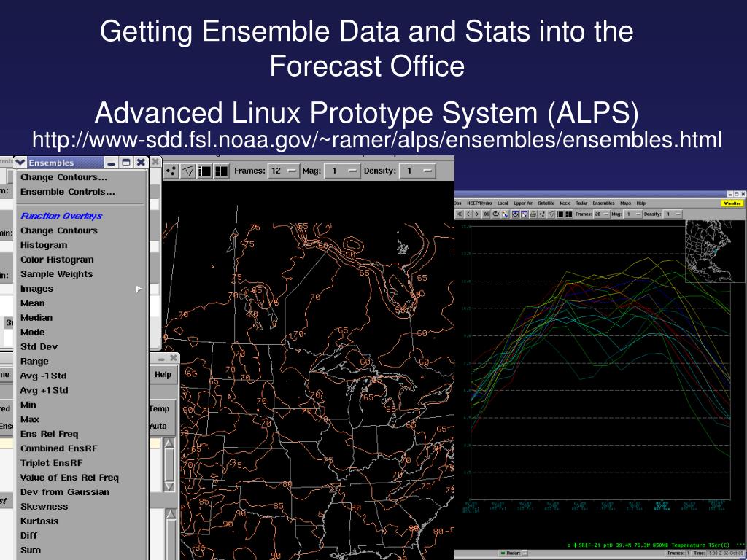Open Ensemble Controls... from the menu
The height and width of the screenshot is (560, 747).
68,192
